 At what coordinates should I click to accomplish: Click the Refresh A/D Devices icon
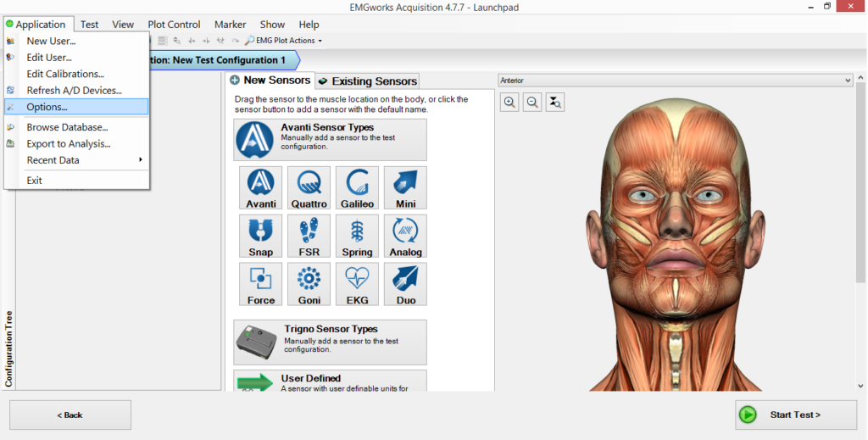click(10, 91)
